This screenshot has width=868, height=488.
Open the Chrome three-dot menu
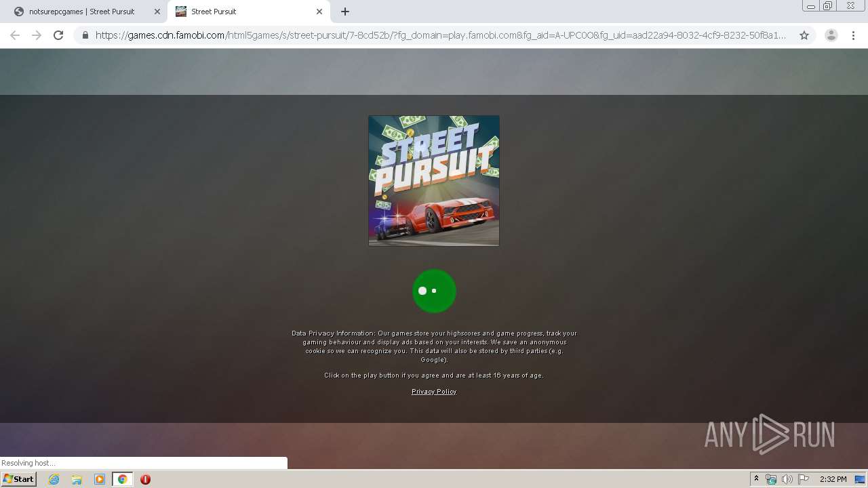pyautogui.click(x=853, y=35)
